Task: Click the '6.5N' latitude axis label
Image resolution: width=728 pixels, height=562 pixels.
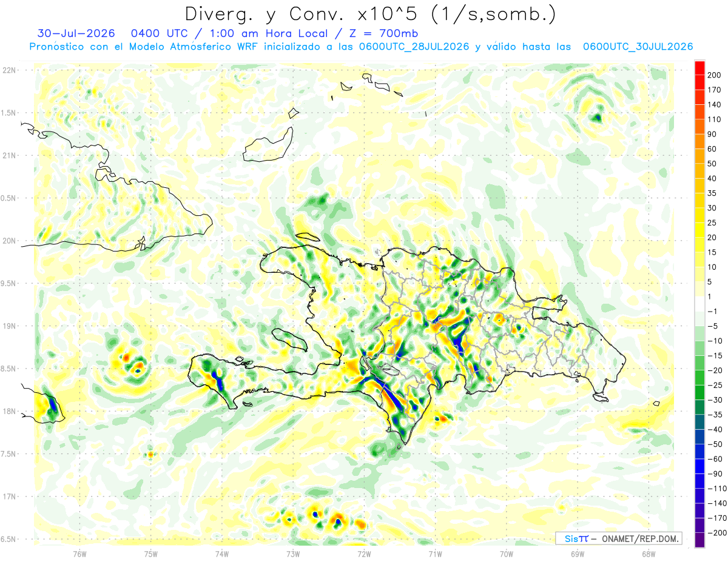Action: (x=9, y=540)
